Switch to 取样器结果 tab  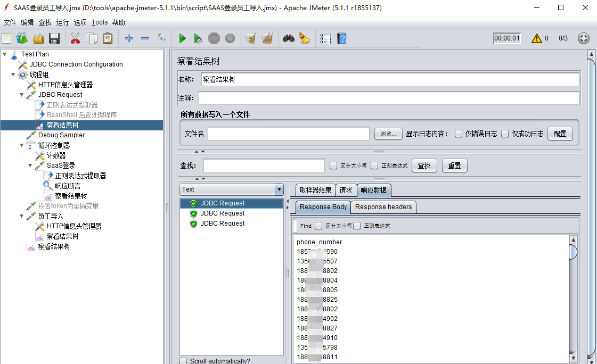tap(315, 190)
